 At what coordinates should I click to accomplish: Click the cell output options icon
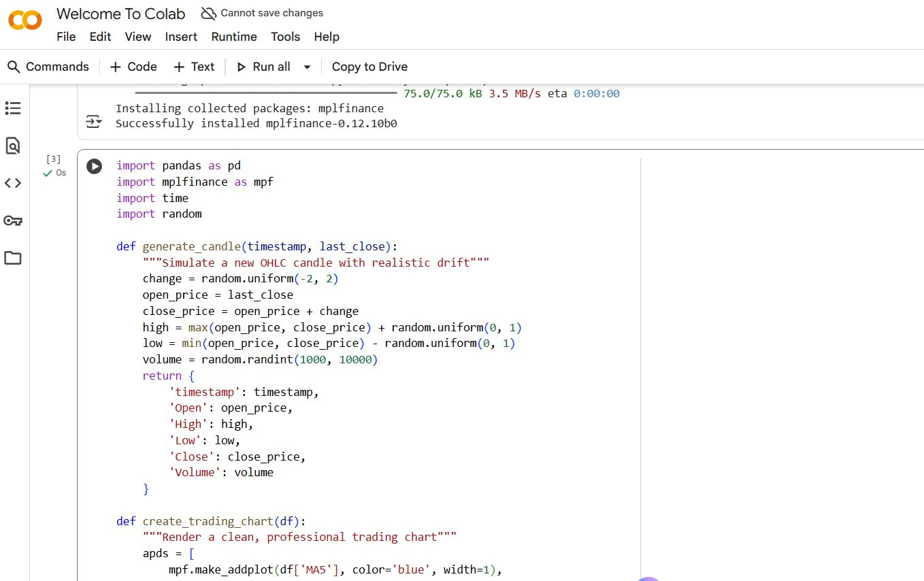(93, 122)
